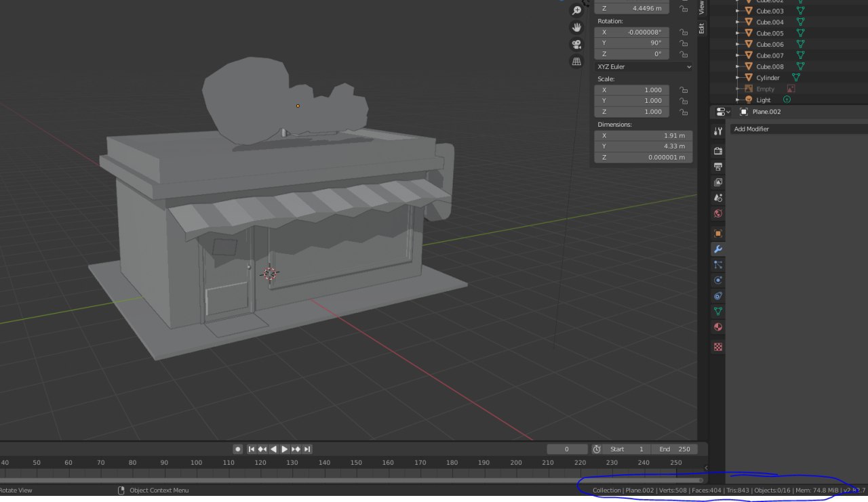Click the Start frame 1 field

point(627,449)
